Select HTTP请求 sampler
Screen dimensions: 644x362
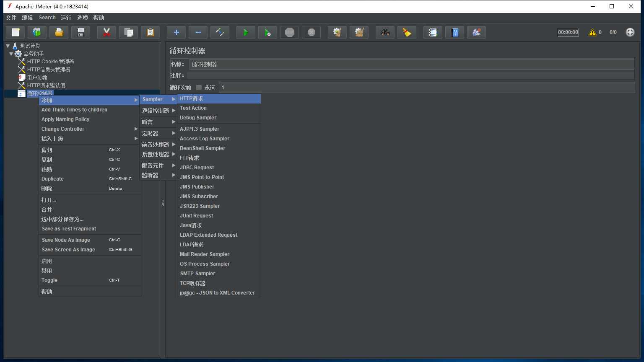(219, 98)
